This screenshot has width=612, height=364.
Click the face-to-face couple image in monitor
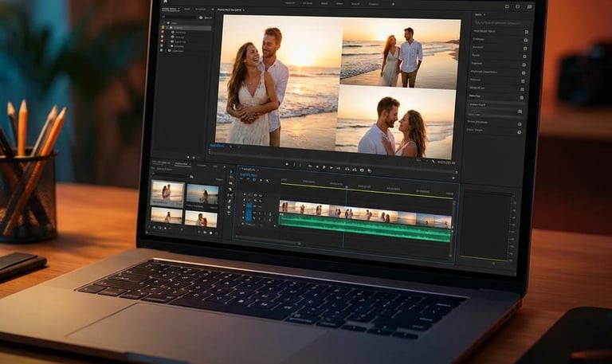pos(395,122)
